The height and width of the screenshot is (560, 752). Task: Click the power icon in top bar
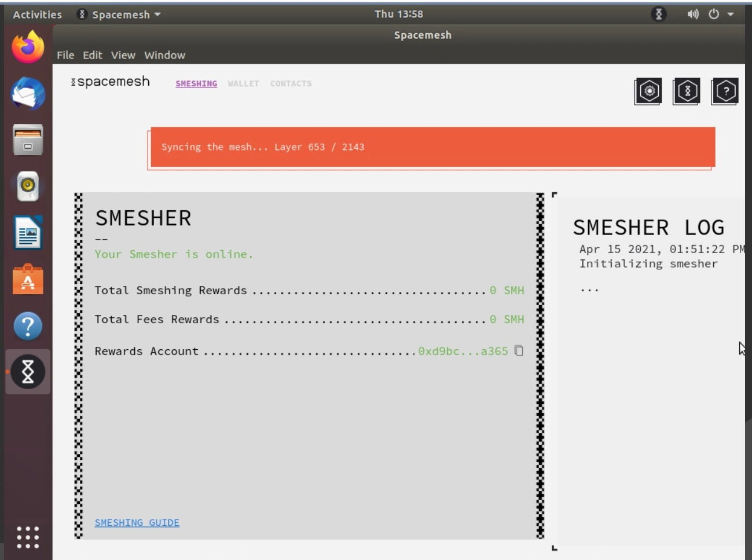(x=714, y=14)
